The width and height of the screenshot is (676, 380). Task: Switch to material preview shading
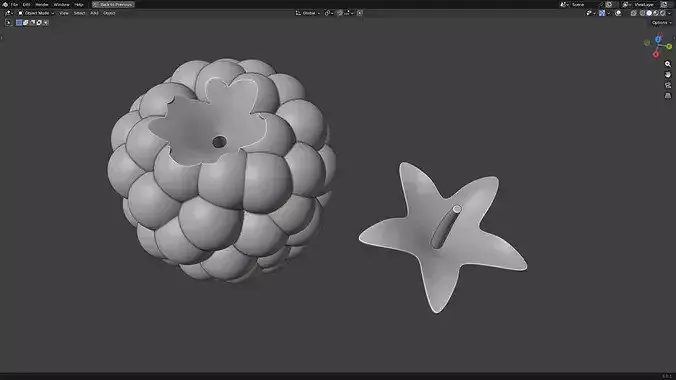point(656,13)
